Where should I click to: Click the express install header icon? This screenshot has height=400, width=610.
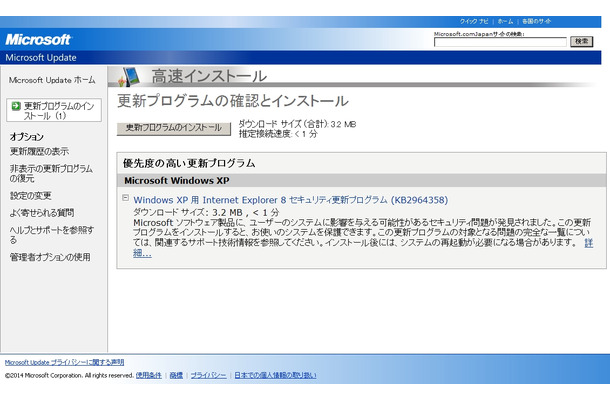coord(130,77)
